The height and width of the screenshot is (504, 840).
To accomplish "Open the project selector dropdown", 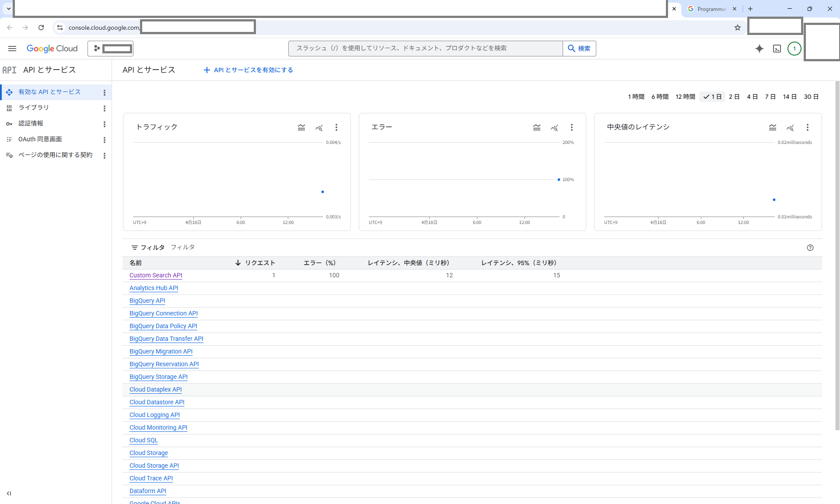I will pyautogui.click(x=110, y=49).
